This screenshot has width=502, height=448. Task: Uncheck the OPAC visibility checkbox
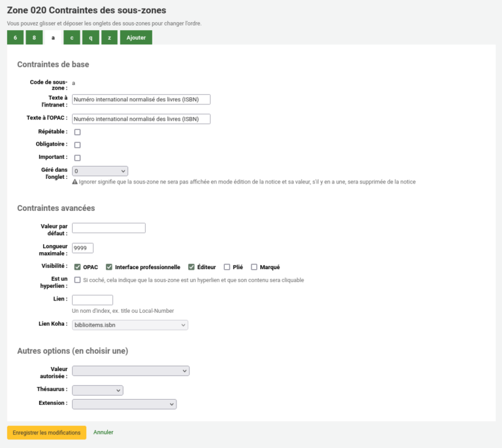click(x=78, y=267)
